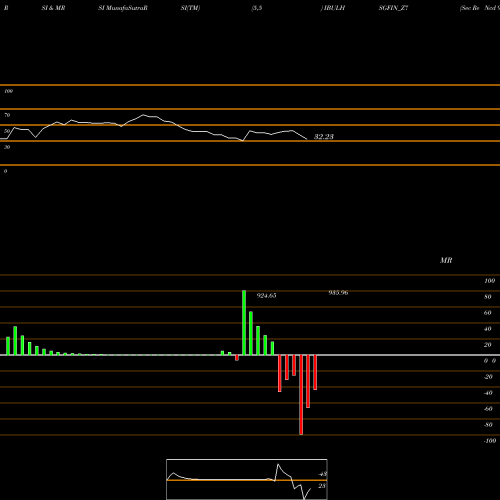
Task: Click the MR axis label -60
Action: 488,409
